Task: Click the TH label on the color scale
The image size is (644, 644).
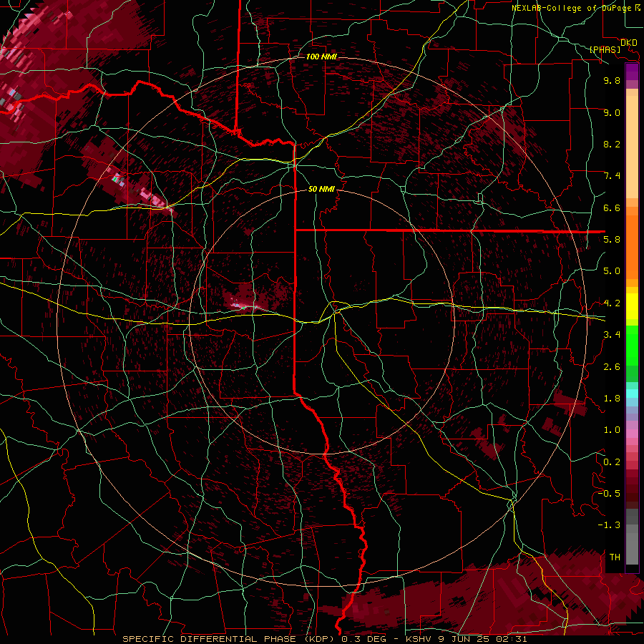Action: pos(615,557)
